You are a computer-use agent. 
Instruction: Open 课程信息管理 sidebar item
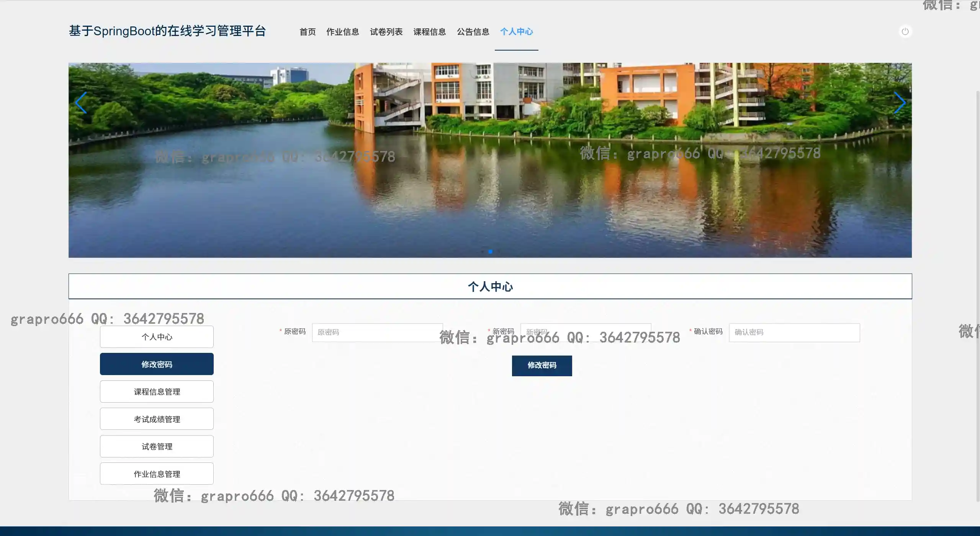157,392
